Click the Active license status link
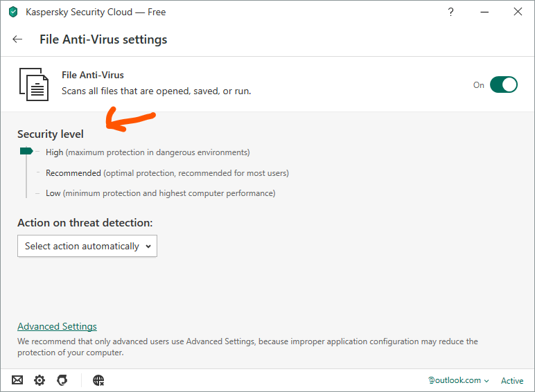 point(512,380)
